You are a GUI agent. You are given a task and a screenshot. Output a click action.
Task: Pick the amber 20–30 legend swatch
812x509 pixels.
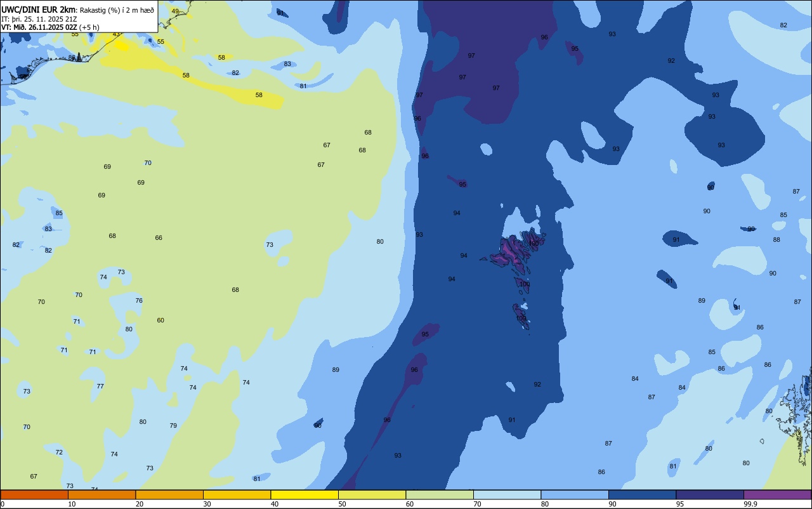(169, 494)
